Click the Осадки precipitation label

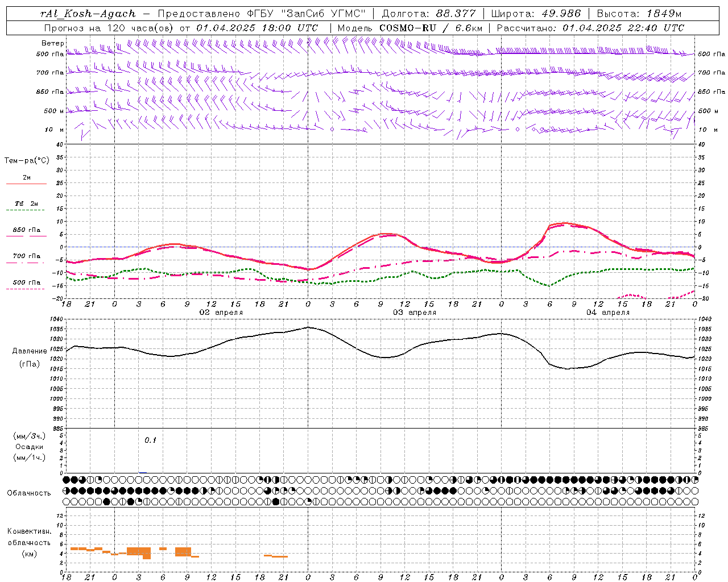30,446
